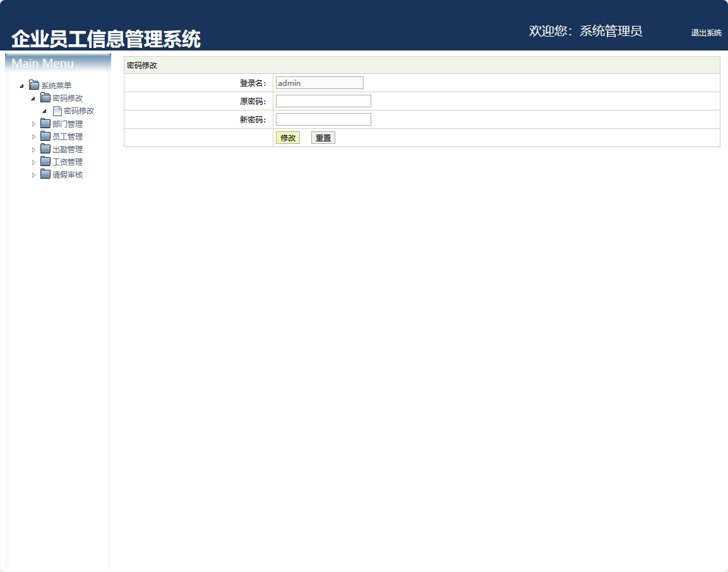
Task: Click the folder icon beside 系统菜单
Action: (33, 85)
